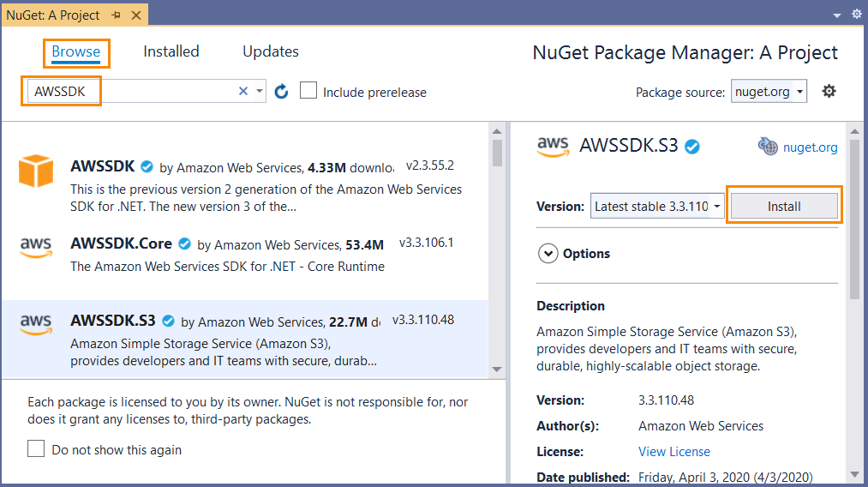Enable Include prerelease checkbox

pyautogui.click(x=308, y=90)
